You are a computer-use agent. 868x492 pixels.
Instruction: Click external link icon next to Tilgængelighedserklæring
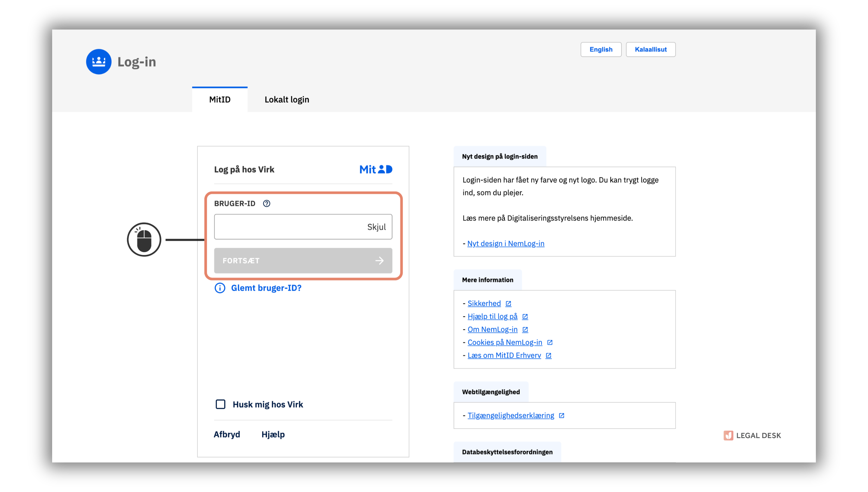point(561,416)
